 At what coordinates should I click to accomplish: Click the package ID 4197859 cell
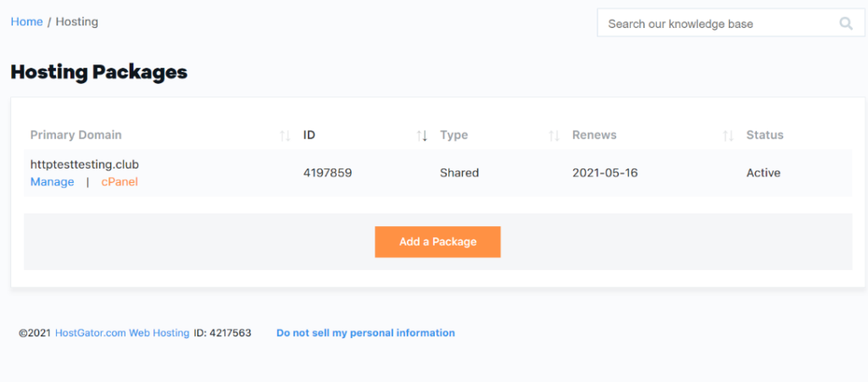[327, 173]
